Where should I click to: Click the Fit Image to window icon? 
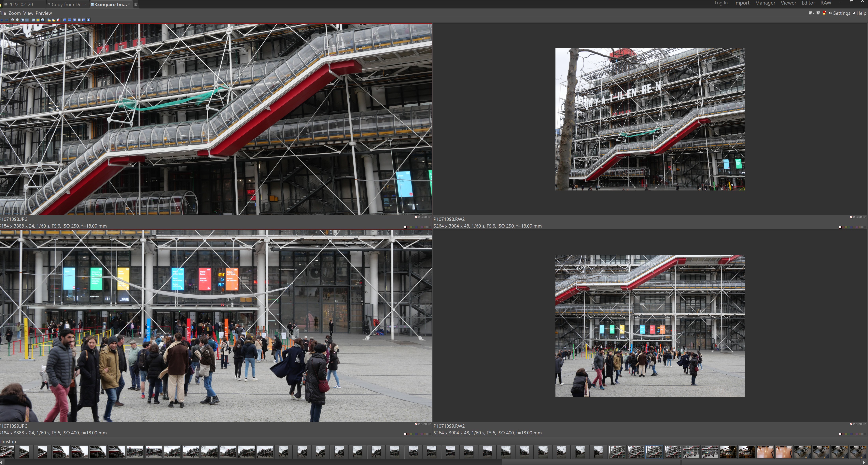[27, 20]
